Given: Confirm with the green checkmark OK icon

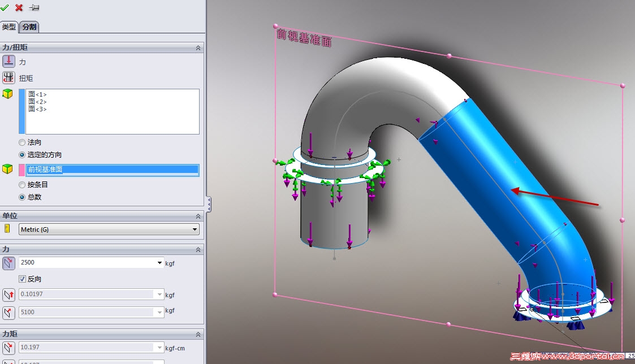Looking at the screenshot, I should 5,7.
